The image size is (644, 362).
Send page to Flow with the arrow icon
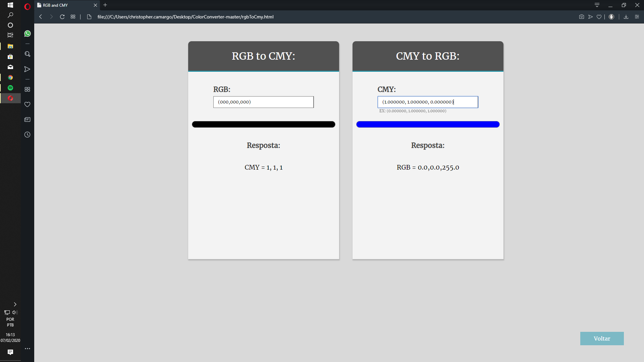(590, 17)
